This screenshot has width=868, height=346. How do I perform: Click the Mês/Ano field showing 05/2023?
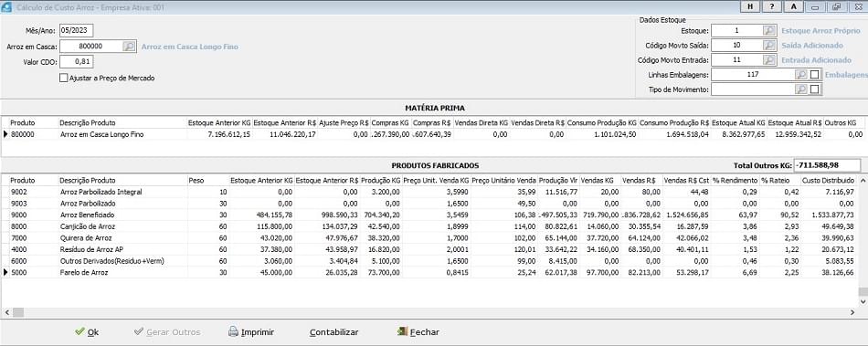pos(77,30)
